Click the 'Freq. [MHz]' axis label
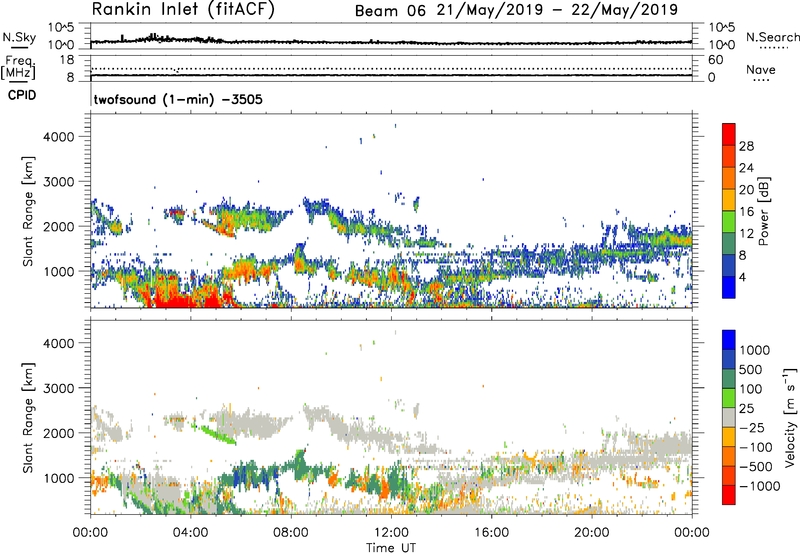 pos(19,67)
